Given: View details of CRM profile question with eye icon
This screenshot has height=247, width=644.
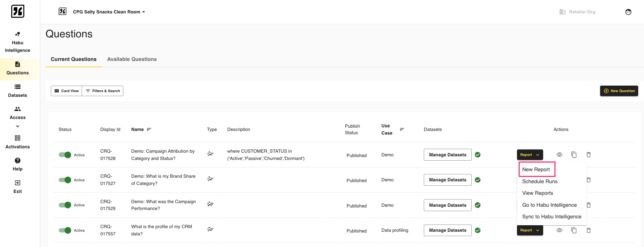Looking at the screenshot, I should pos(559,230).
